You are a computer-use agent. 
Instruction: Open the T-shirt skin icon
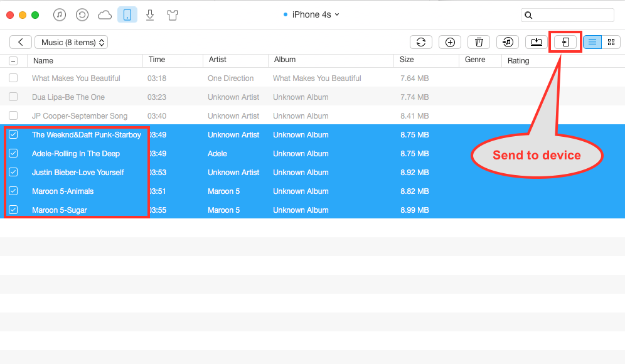[x=173, y=15]
